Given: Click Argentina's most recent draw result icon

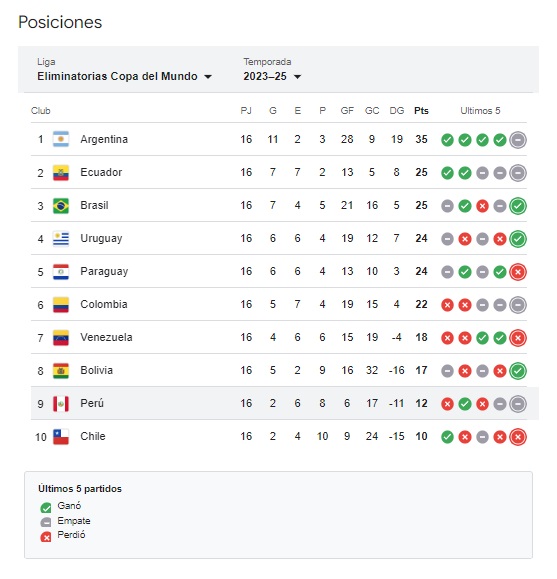Looking at the screenshot, I should point(517,140).
